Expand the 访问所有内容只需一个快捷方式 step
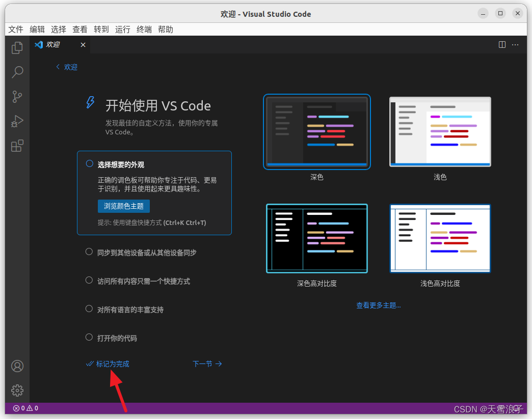Image resolution: width=532 pixels, height=419 pixels. [x=144, y=281]
